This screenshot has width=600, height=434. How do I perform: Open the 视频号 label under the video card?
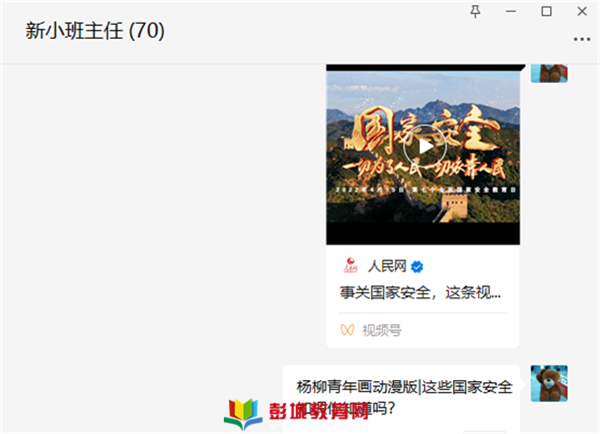tap(382, 330)
